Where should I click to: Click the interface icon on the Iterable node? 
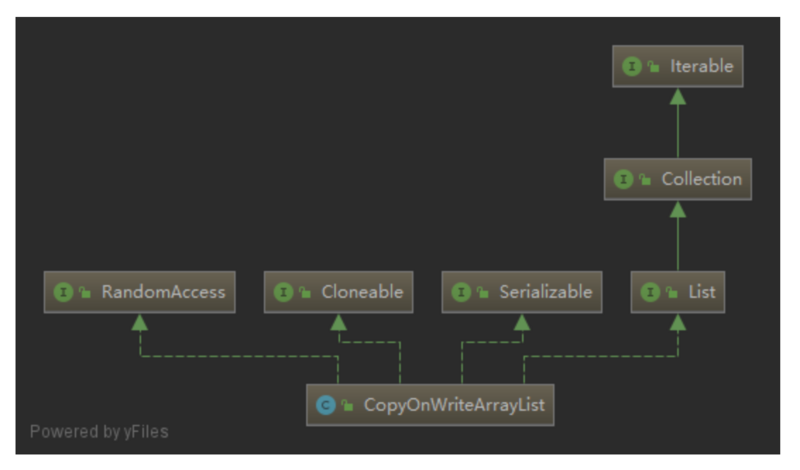click(x=632, y=67)
